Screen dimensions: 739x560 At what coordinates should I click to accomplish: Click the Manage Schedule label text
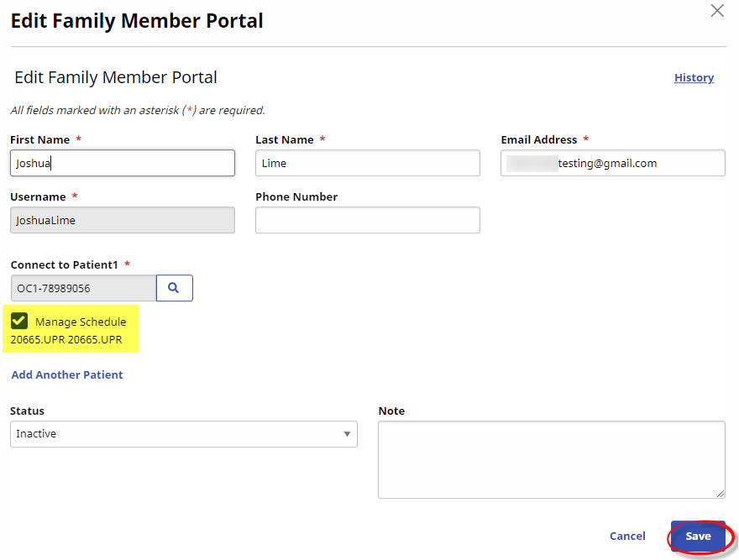tap(81, 322)
